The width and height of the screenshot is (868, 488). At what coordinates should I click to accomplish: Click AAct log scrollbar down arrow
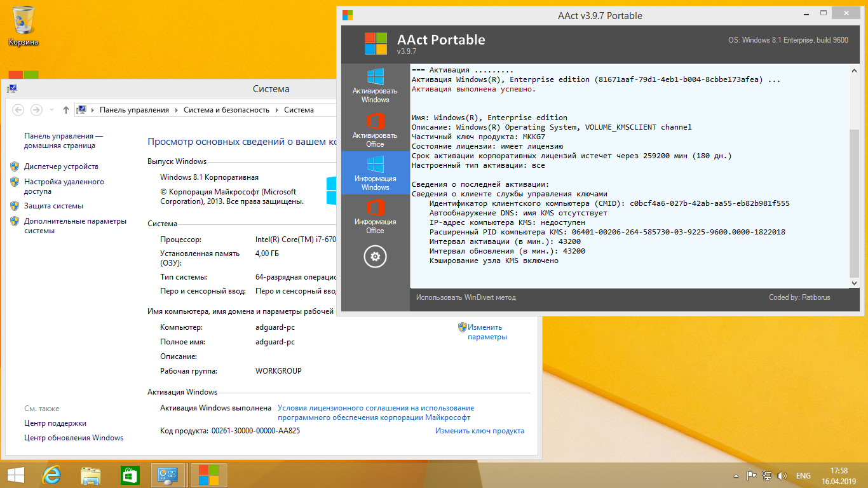[x=854, y=283]
